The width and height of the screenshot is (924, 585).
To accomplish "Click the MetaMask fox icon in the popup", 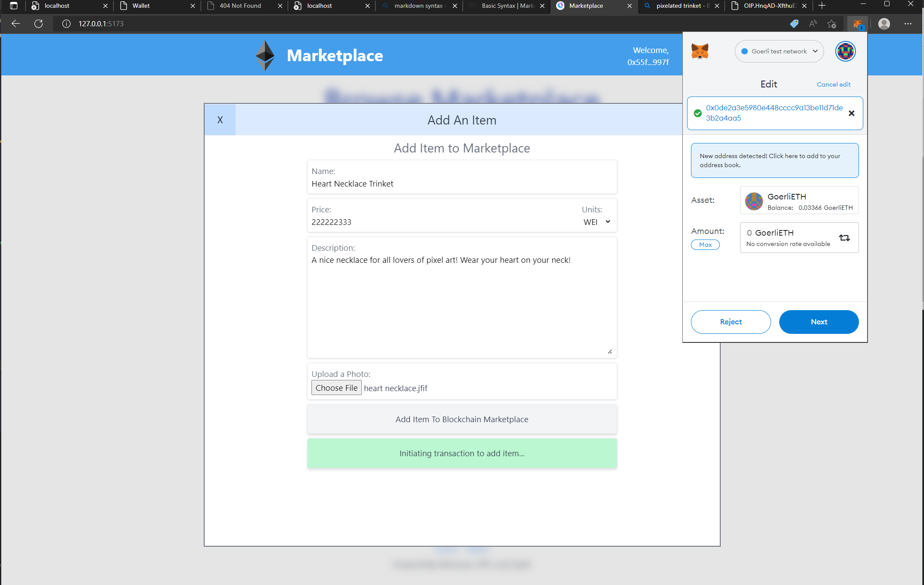I will click(700, 51).
